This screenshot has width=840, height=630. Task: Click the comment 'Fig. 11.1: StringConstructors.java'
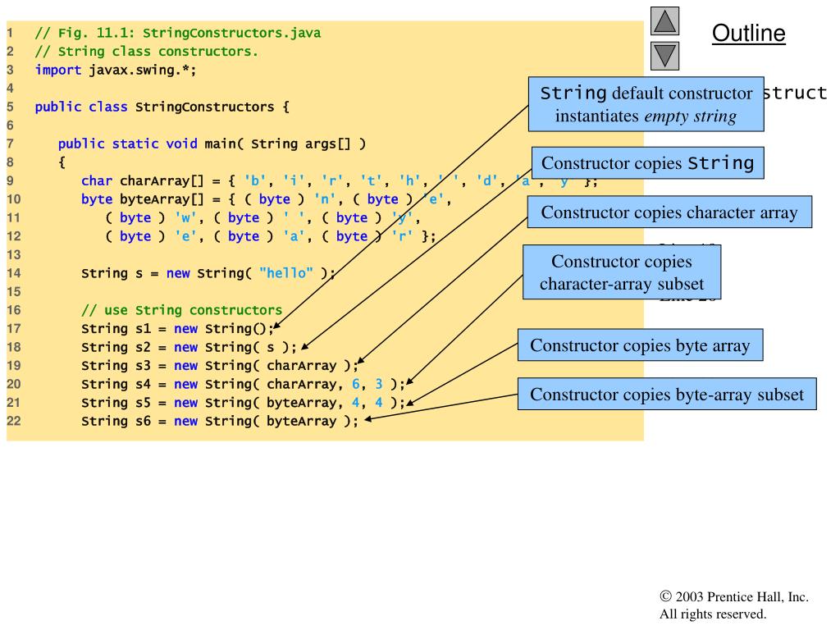pos(178,33)
